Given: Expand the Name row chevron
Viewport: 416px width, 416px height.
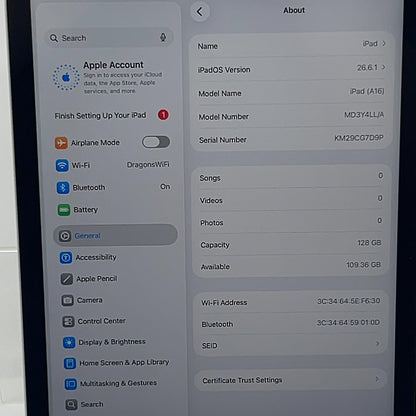Looking at the screenshot, I should pyautogui.click(x=384, y=43).
